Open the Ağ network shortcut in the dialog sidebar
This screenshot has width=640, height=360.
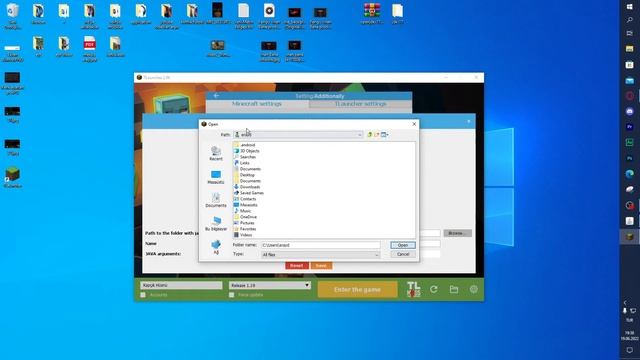(x=216, y=247)
